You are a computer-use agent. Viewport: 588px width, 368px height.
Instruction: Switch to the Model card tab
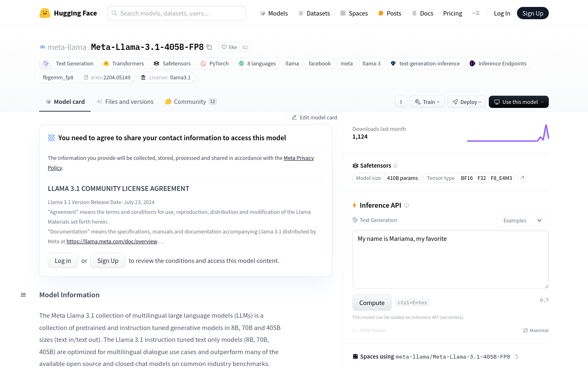click(x=65, y=102)
